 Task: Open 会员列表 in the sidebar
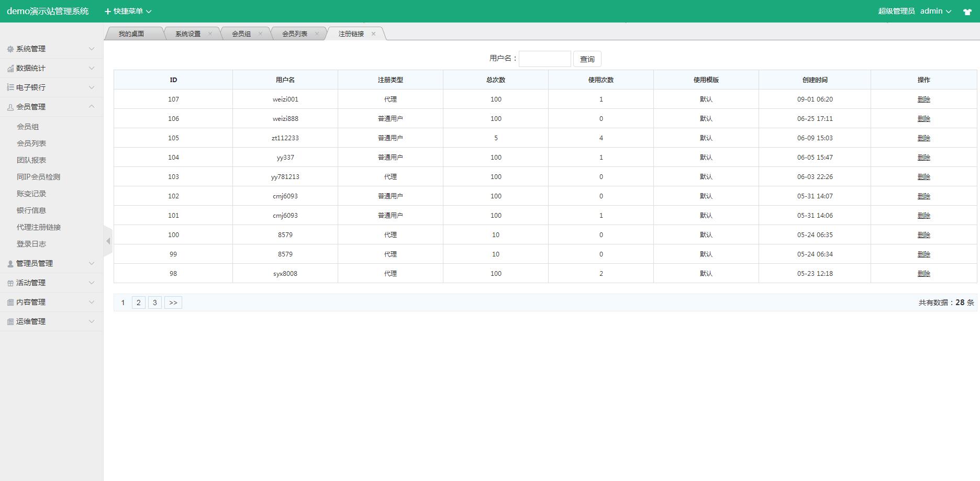[x=31, y=143]
